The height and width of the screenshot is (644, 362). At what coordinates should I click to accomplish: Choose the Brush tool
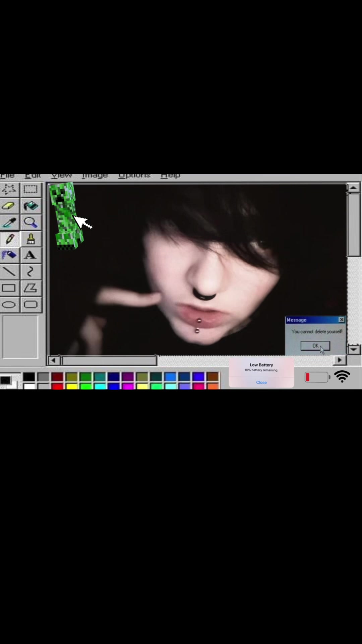pyautogui.click(x=31, y=239)
